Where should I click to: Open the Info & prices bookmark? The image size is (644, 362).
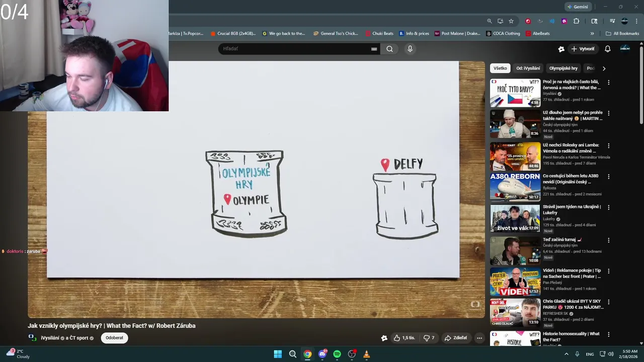tap(414, 34)
